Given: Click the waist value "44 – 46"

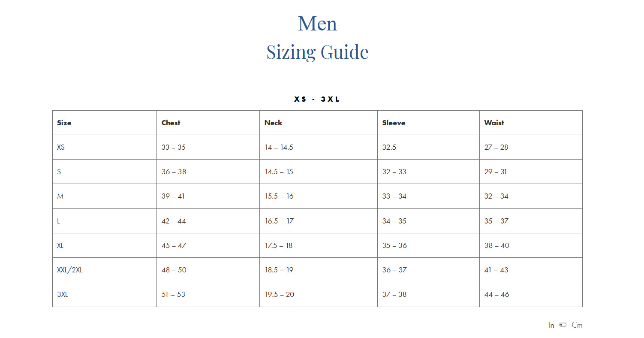Looking at the screenshot, I should click(x=497, y=294).
